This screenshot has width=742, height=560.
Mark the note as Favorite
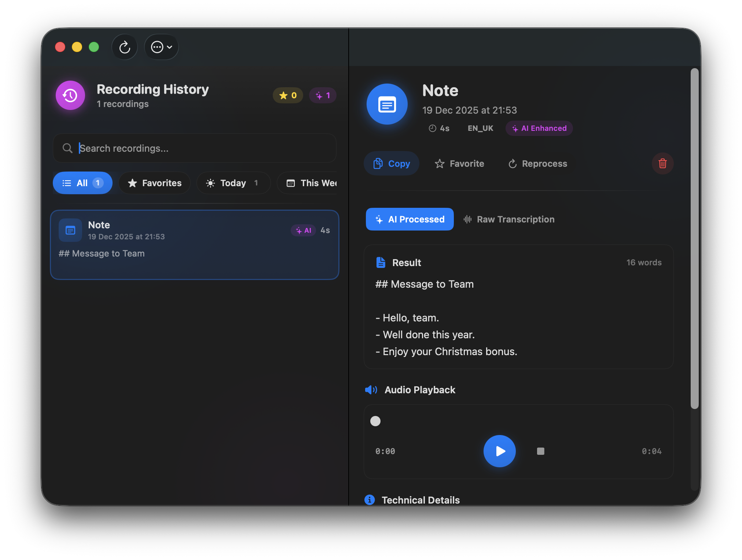click(x=459, y=163)
